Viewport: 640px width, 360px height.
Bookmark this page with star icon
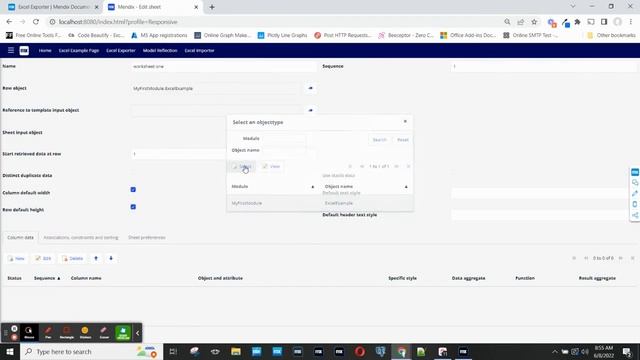coord(534,22)
